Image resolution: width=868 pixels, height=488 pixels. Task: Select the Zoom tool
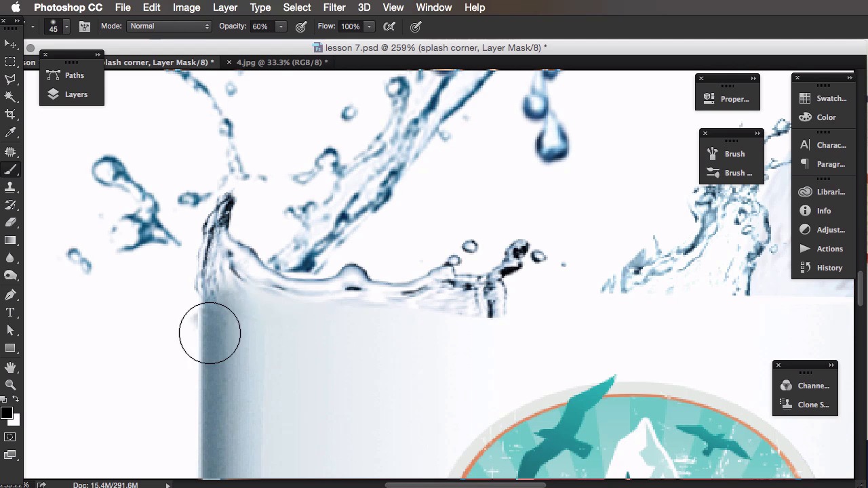10,384
